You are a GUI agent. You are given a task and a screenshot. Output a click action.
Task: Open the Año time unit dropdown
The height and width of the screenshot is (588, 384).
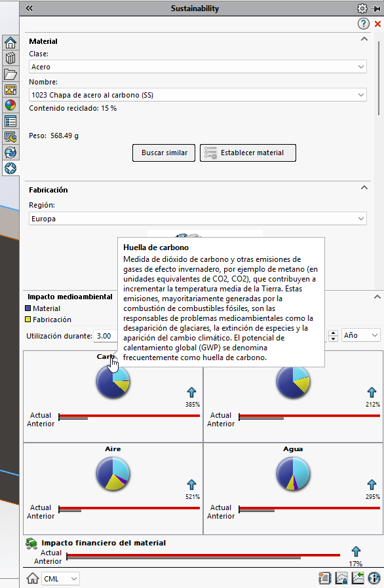point(361,335)
